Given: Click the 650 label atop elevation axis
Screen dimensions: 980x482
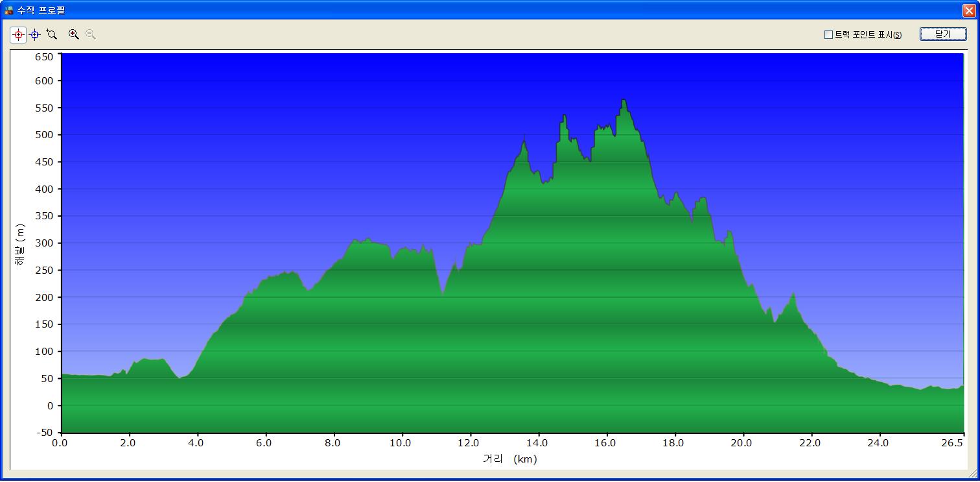Looking at the screenshot, I should 43,57.
